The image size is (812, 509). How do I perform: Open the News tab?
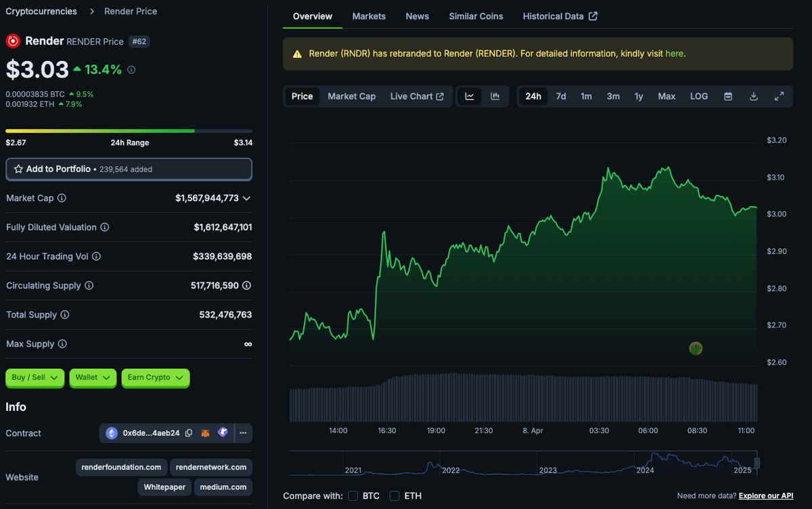tap(418, 16)
